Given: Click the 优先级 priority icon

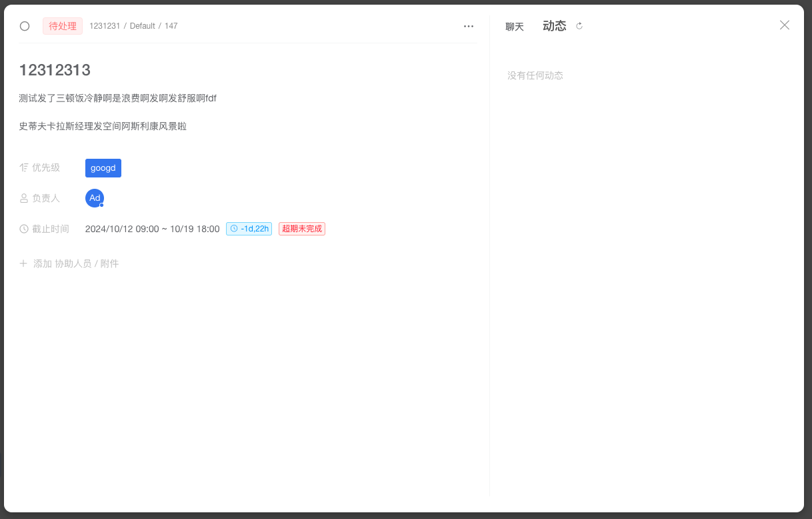Looking at the screenshot, I should tap(24, 168).
